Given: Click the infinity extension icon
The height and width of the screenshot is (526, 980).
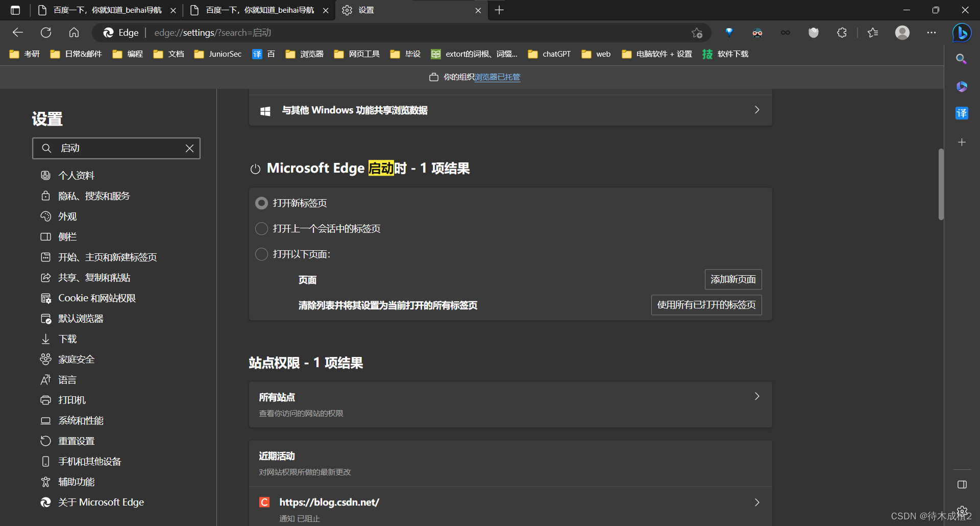Looking at the screenshot, I should [786, 33].
